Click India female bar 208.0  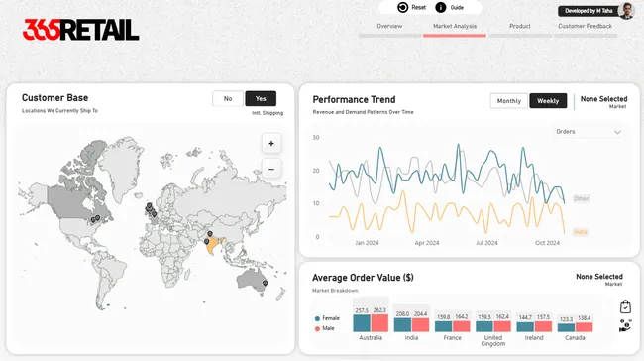(x=402, y=325)
